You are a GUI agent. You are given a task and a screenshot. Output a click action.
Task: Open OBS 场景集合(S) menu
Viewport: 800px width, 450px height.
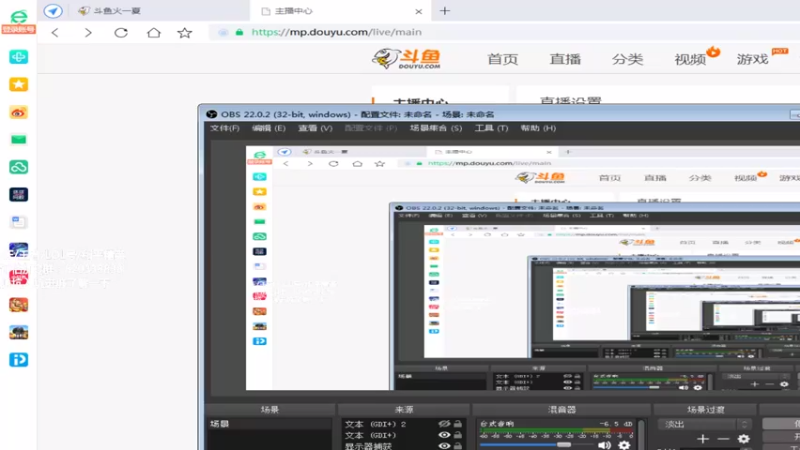tap(436, 128)
